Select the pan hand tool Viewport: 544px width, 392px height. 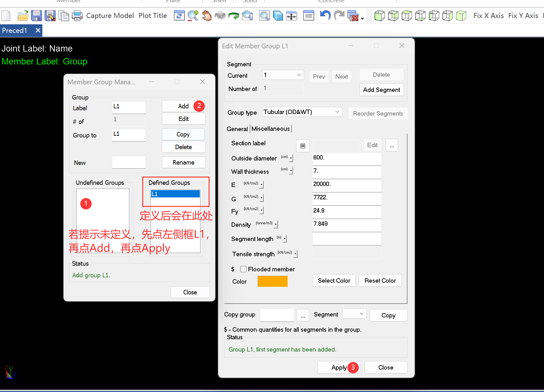pyautogui.click(x=207, y=15)
